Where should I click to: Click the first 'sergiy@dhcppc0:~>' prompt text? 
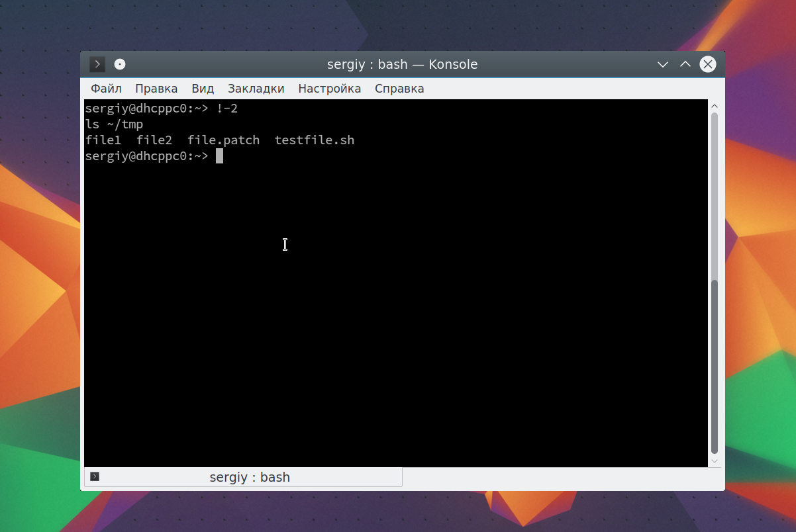147,108
